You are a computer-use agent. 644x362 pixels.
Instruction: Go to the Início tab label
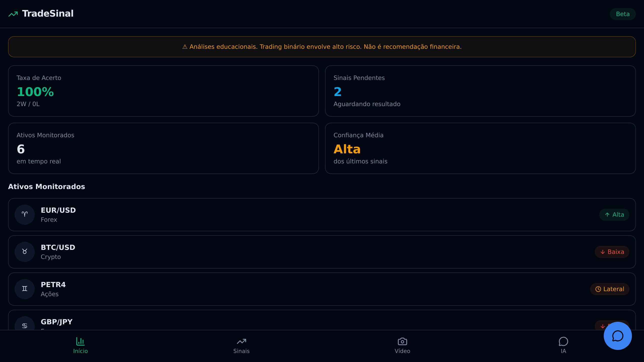80,351
